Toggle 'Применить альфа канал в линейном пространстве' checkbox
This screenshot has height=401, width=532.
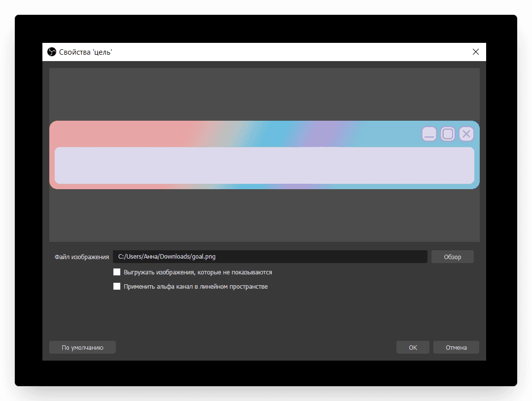point(117,286)
